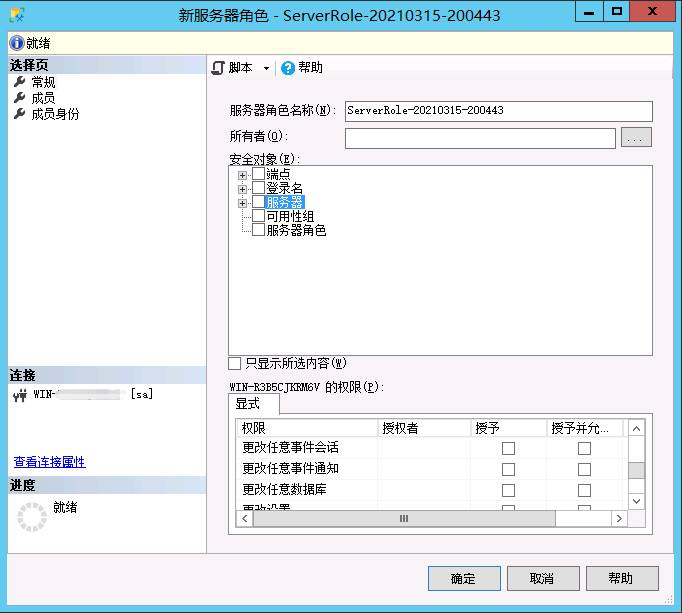Screen dimensions: 682x613
Task: Open the 查看连接属性 link
Action: point(50,462)
